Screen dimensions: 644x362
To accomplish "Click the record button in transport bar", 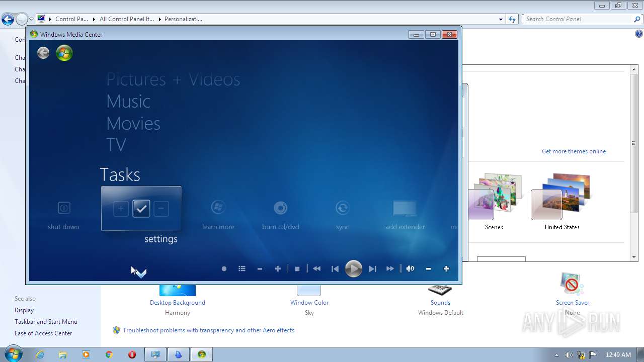I will 224,269.
